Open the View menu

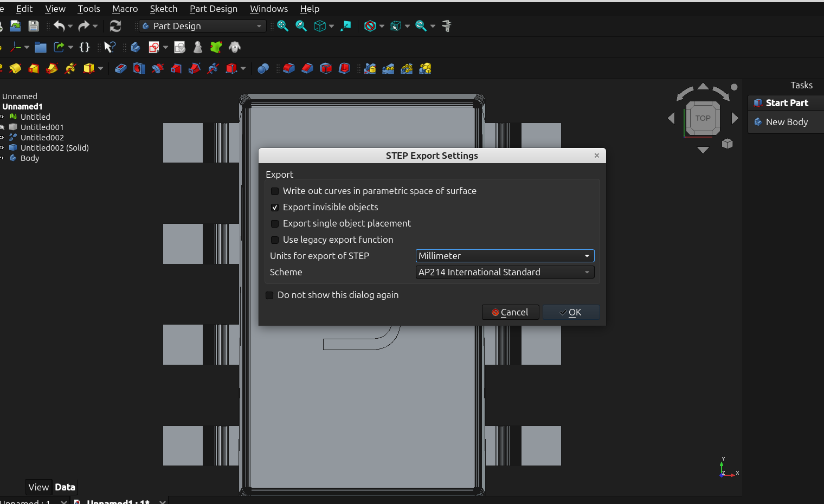(x=55, y=9)
